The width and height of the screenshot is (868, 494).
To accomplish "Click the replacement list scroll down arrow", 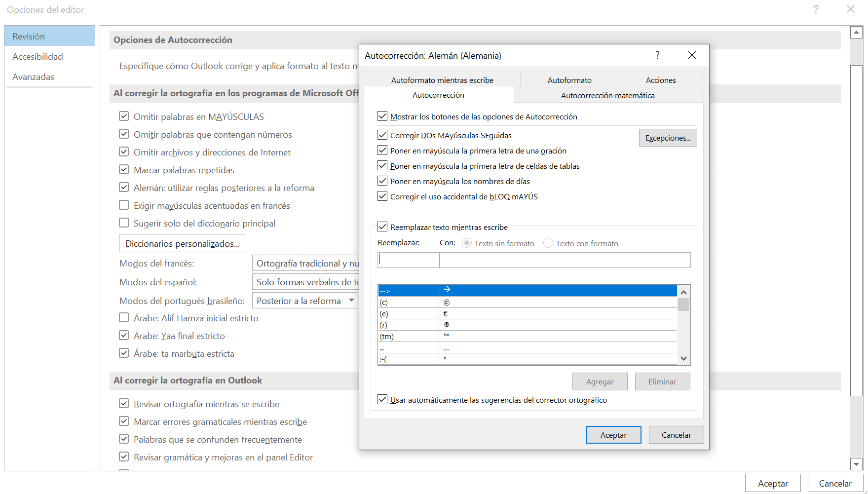I will click(x=683, y=359).
